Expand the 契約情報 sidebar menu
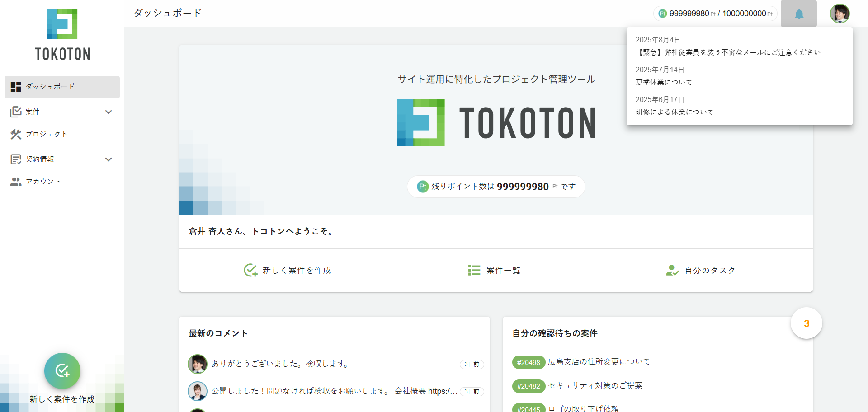Screen dimensions: 868x412 tap(108, 159)
